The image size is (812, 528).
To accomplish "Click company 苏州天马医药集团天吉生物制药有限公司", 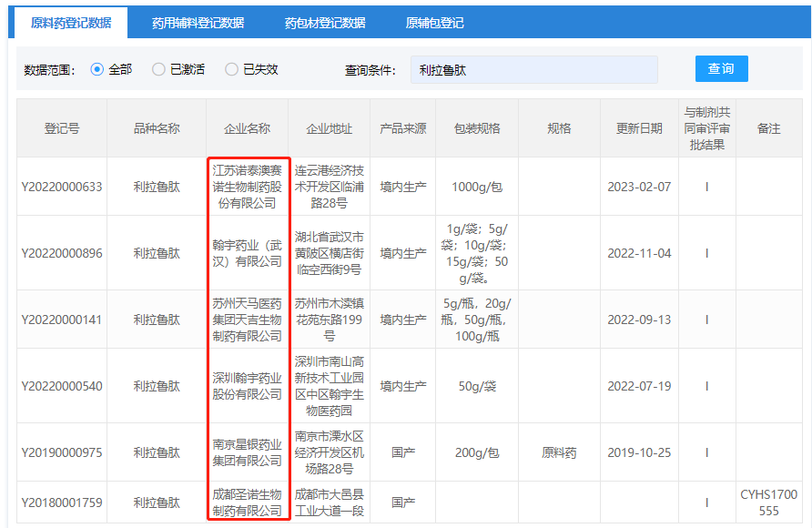I will point(247,320).
